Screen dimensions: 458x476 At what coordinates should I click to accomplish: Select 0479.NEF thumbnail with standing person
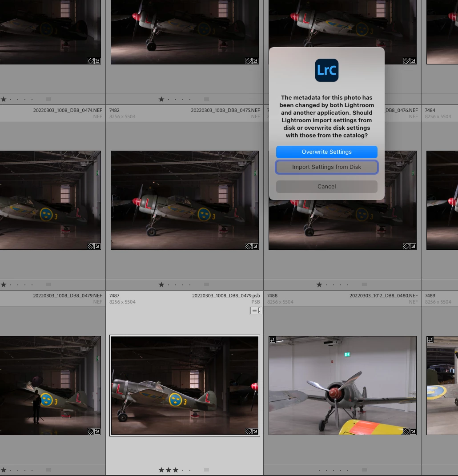(x=50, y=385)
